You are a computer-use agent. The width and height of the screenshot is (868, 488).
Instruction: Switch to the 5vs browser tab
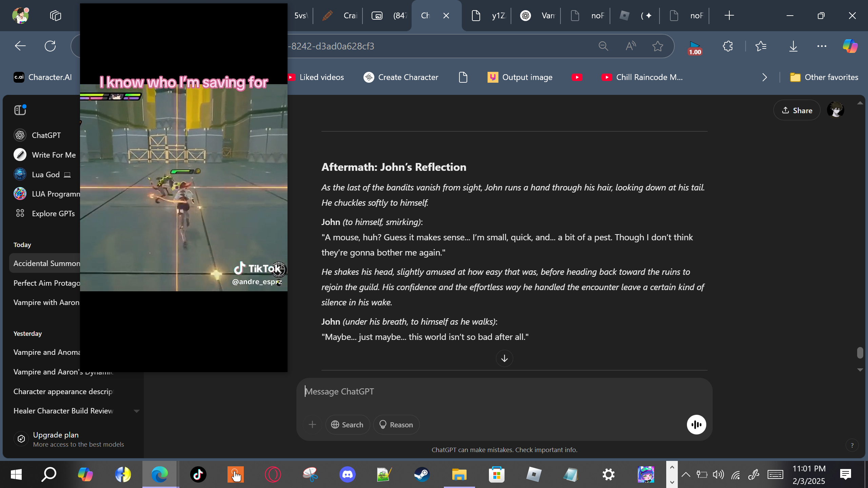click(300, 16)
